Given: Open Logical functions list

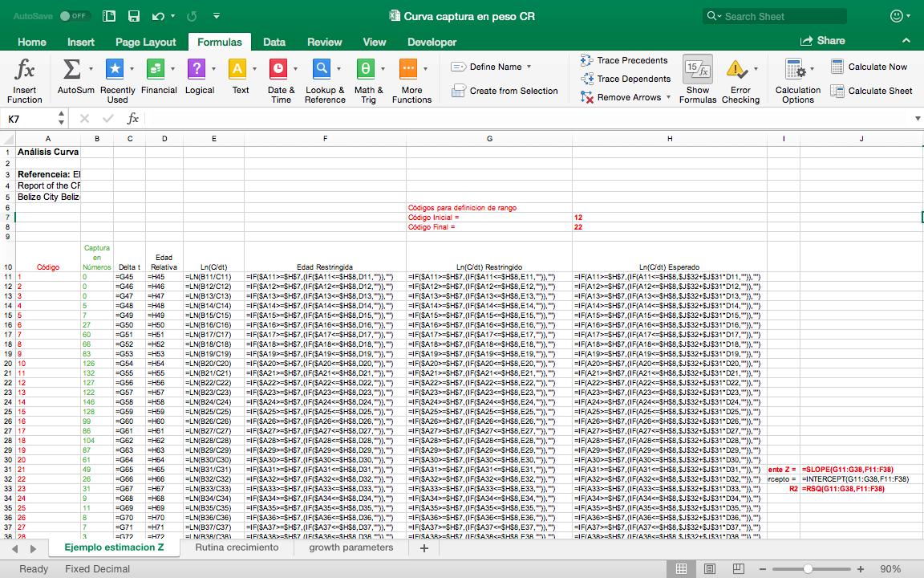Looking at the screenshot, I should click(x=199, y=77).
